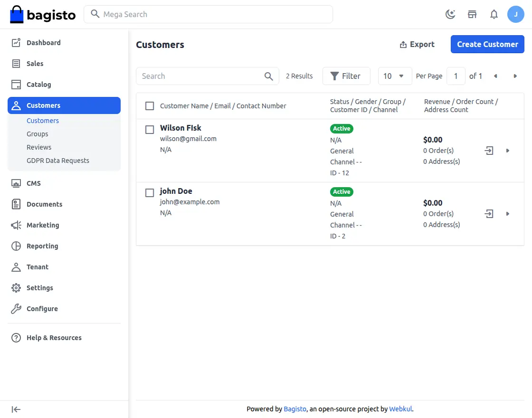Image resolution: width=532 pixels, height=418 pixels.
Task: Click the page number input box
Action: 456,76
